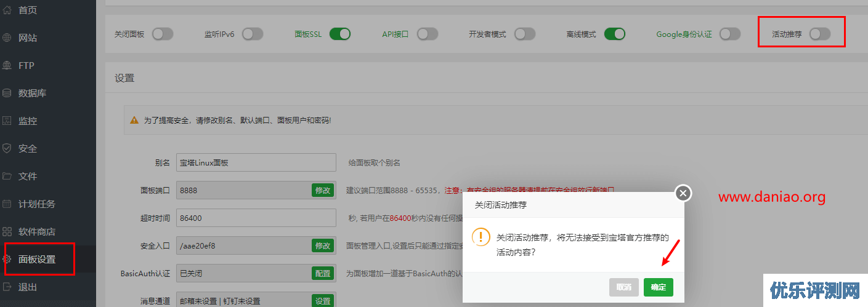This screenshot has width=868, height=307.
Task: Toggle the 监听IPv6 switch
Action: (x=253, y=34)
